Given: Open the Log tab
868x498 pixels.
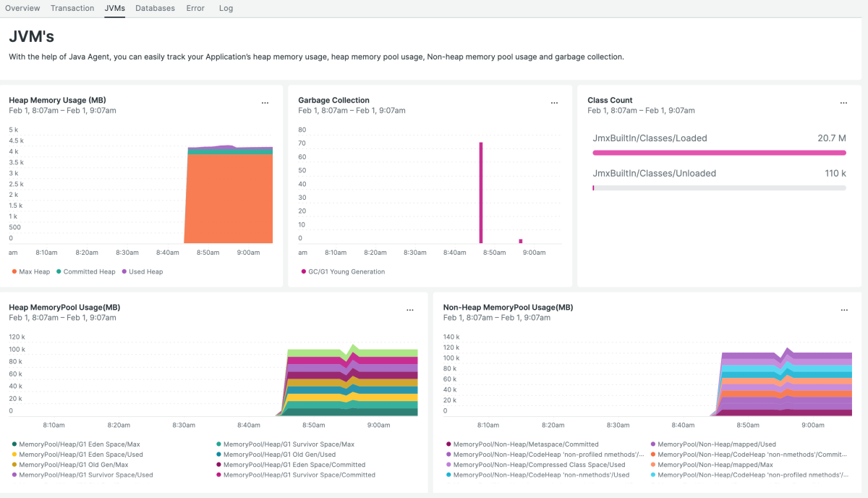Looking at the screenshot, I should click(226, 8).
